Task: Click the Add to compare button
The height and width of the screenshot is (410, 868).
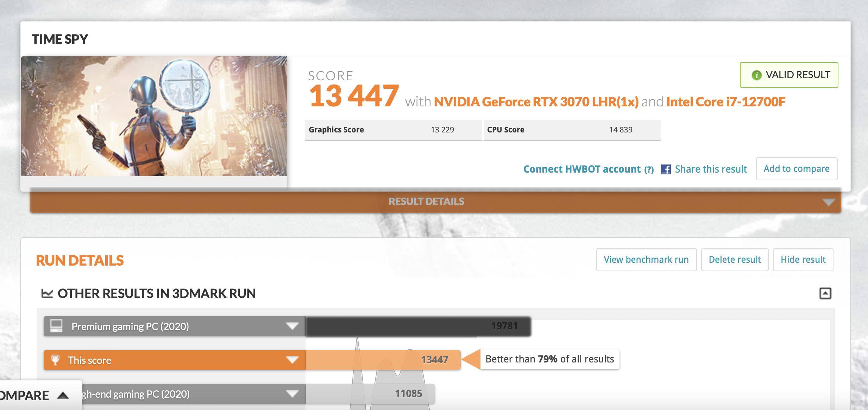Action: click(796, 169)
